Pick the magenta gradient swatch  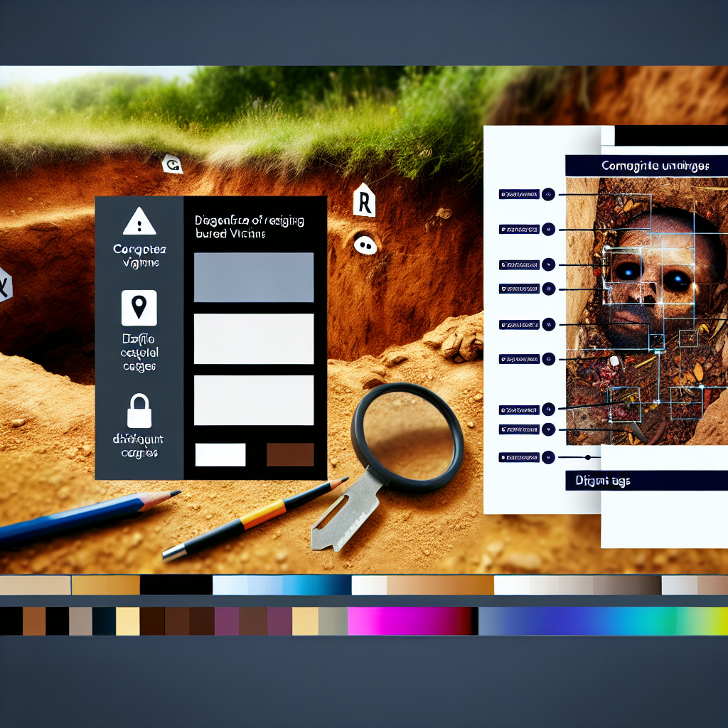click(x=411, y=621)
